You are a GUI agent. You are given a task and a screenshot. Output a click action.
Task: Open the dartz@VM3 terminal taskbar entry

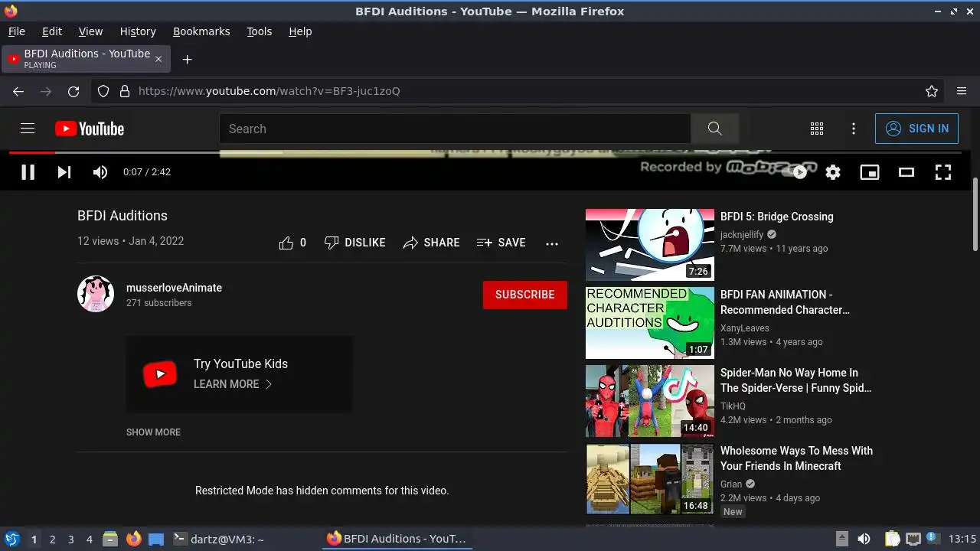[x=218, y=539]
